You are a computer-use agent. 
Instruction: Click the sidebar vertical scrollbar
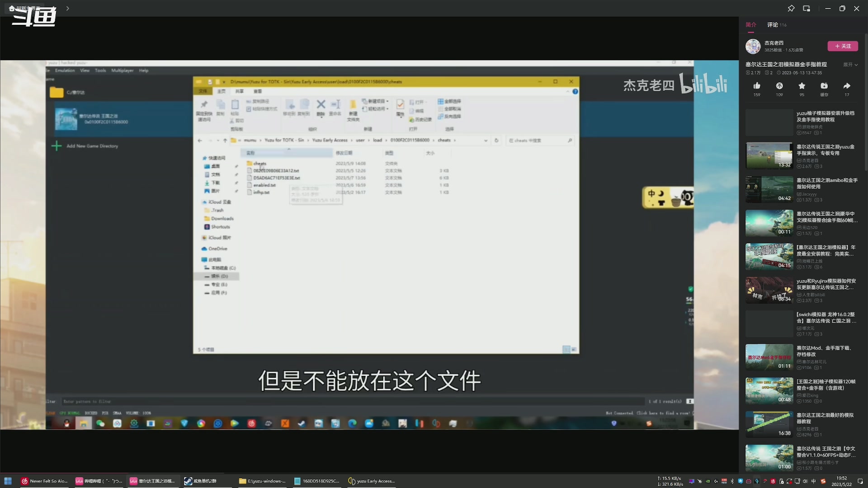pyautogui.click(x=866, y=102)
